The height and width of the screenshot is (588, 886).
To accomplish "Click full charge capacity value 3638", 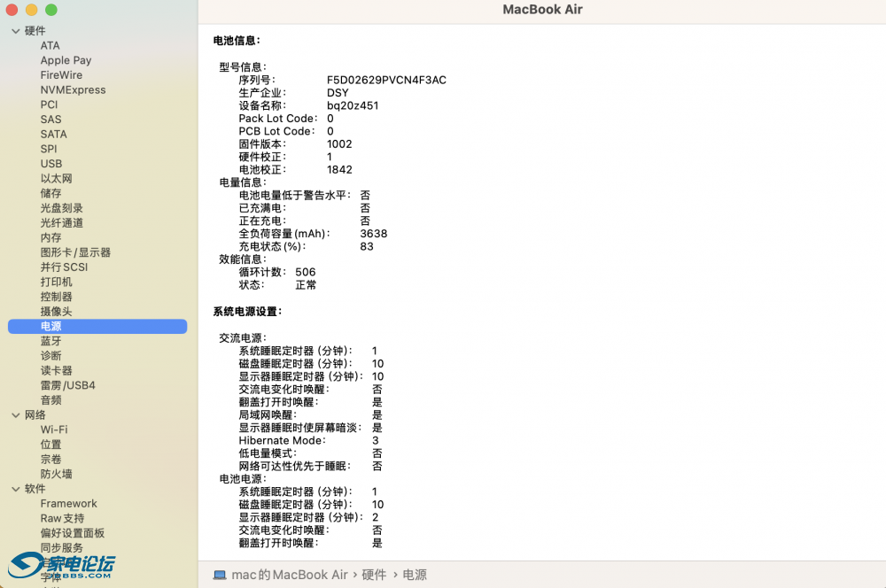I will pos(374,234).
